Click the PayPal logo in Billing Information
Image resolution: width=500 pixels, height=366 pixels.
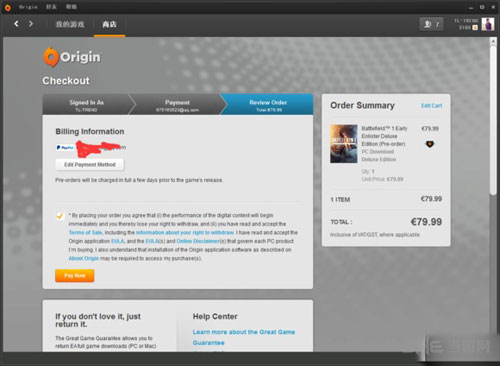coord(65,147)
